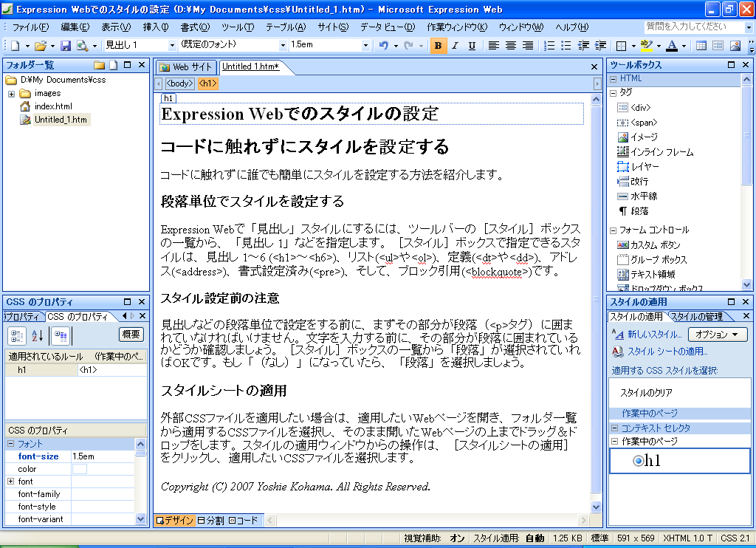This screenshot has height=548, width=756.
Task: Center align text
Action: click(x=511, y=45)
